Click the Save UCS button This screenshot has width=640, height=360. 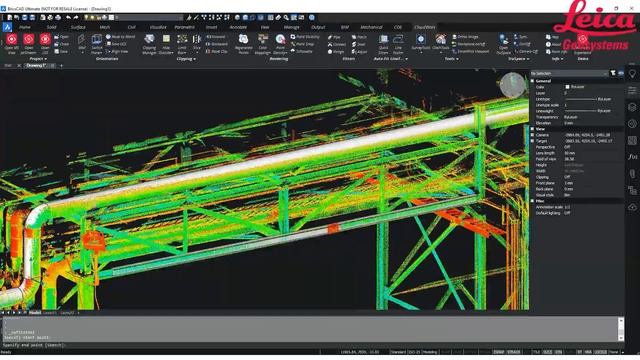pyautogui.click(x=116, y=44)
